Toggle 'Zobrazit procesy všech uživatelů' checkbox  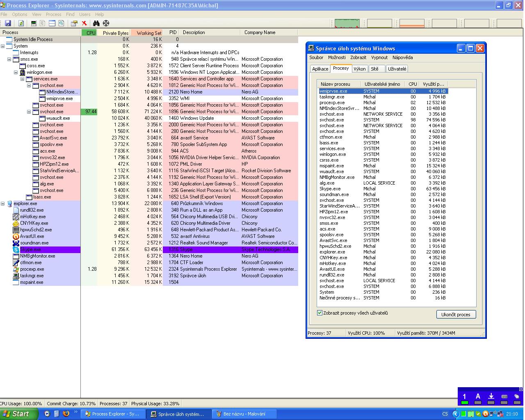coord(320,313)
